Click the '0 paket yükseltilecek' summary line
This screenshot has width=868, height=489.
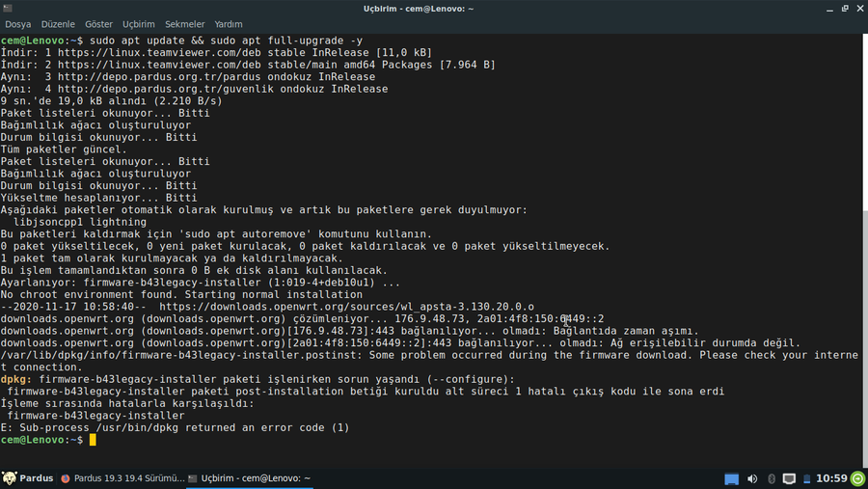(305, 247)
